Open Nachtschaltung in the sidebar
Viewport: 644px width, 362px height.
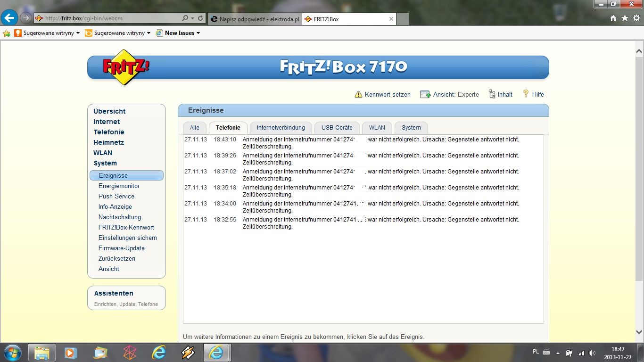[120, 217]
